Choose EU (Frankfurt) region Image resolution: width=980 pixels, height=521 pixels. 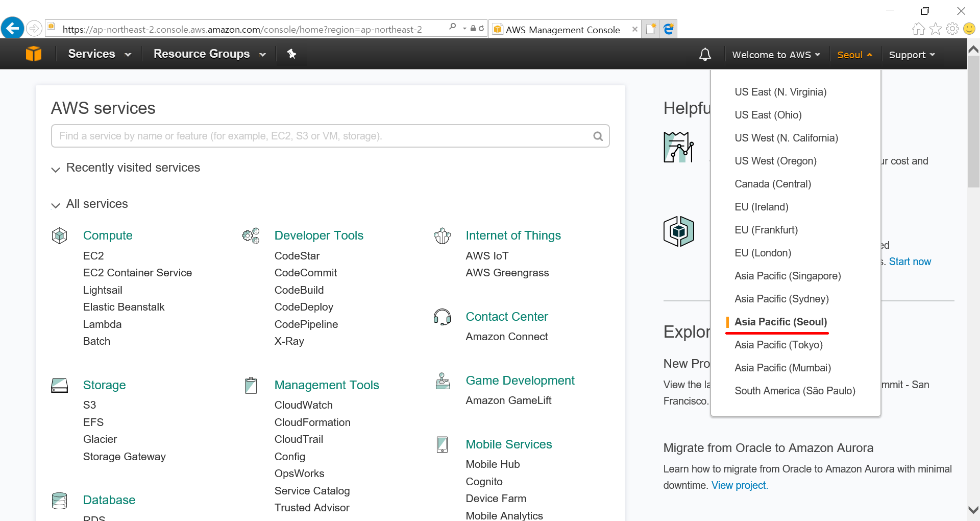click(766, 230)
